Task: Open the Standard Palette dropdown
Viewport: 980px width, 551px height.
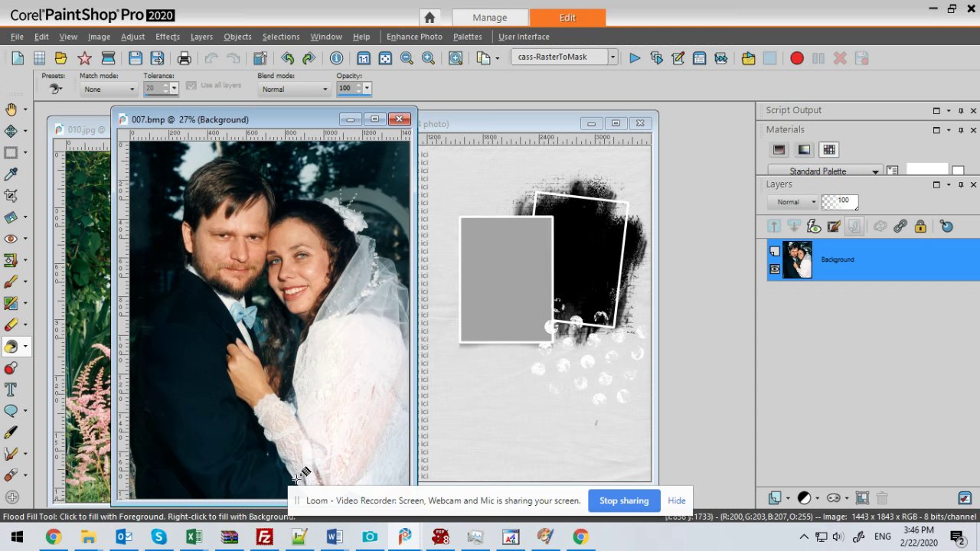Action: coord(823,171)
